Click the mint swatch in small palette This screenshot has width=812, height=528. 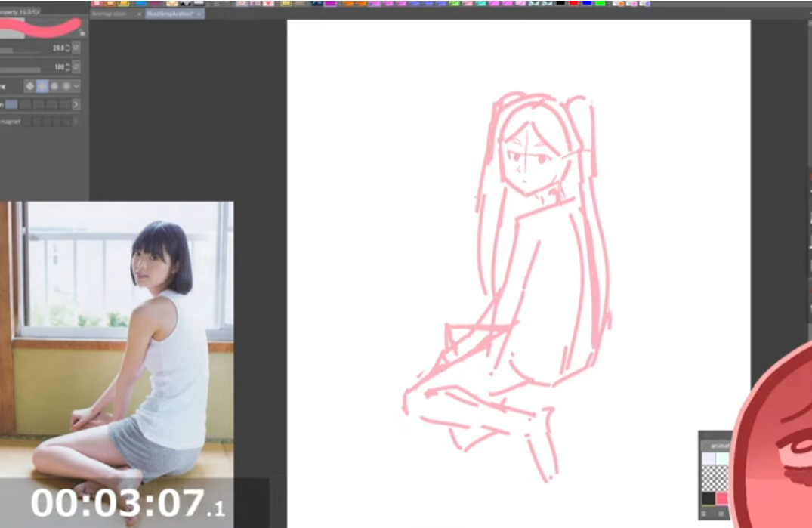pos(722,459)
